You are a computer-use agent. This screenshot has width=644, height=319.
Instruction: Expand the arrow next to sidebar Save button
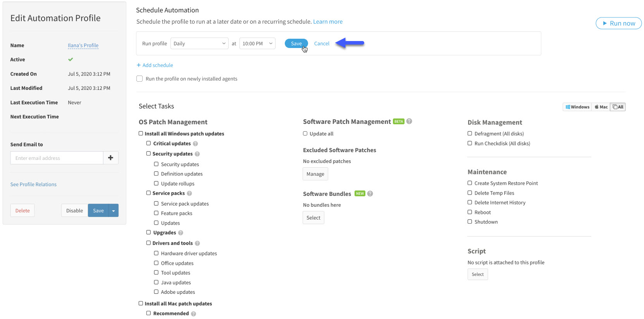(114, 211)
